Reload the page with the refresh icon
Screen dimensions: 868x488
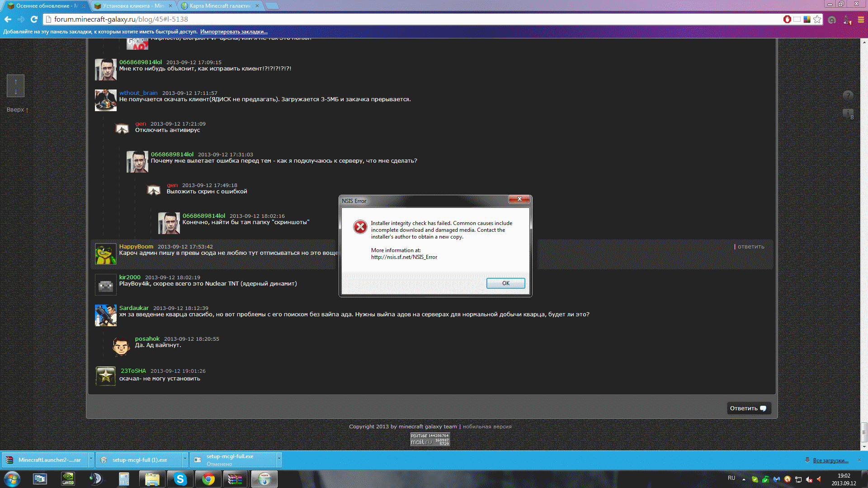click(34, 19)
